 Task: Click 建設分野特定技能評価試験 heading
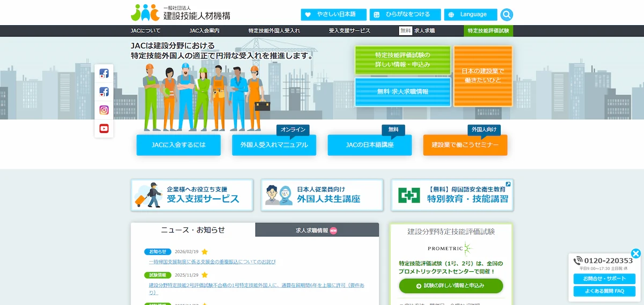(451, 232)
